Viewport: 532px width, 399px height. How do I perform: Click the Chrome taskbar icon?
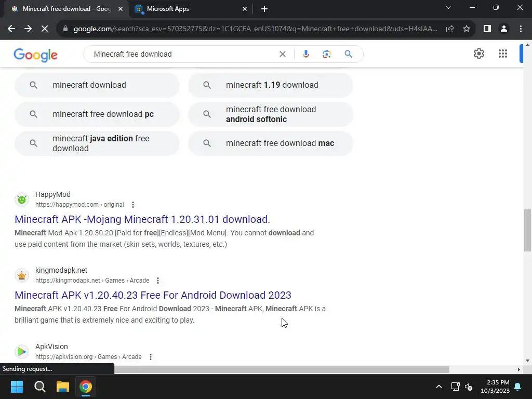(x=86, y=387)
